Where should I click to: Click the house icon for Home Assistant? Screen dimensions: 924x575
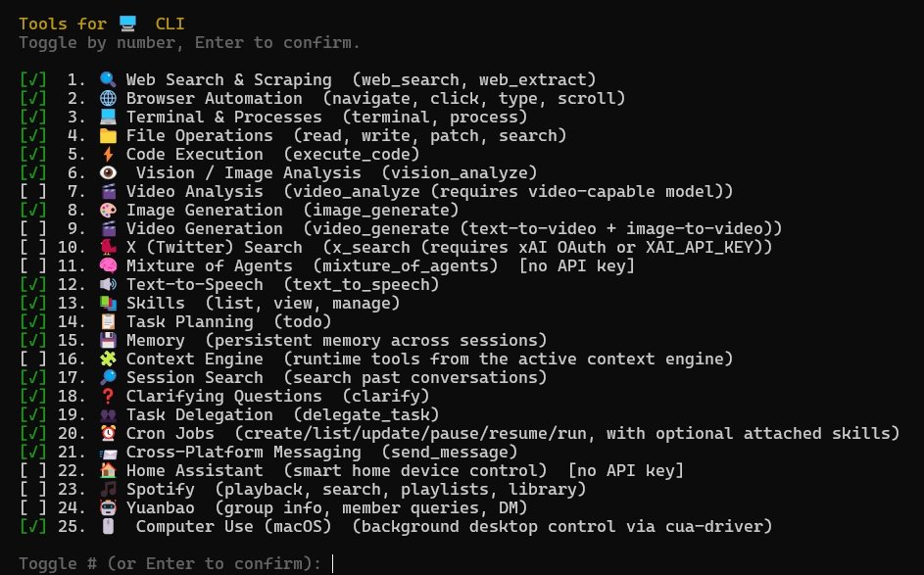point(108,471)
